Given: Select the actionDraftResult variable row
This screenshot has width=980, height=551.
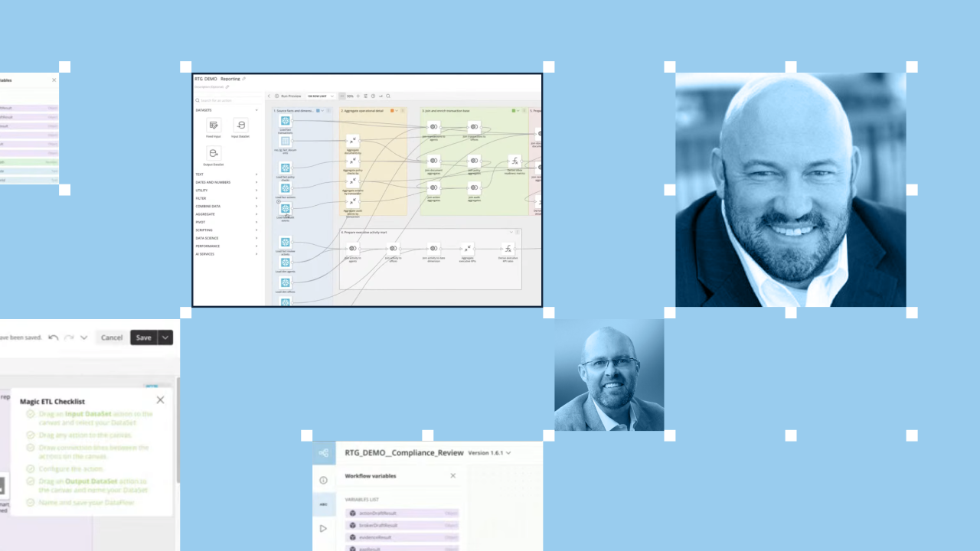Looking at the screenshot, I should [403, 513].
